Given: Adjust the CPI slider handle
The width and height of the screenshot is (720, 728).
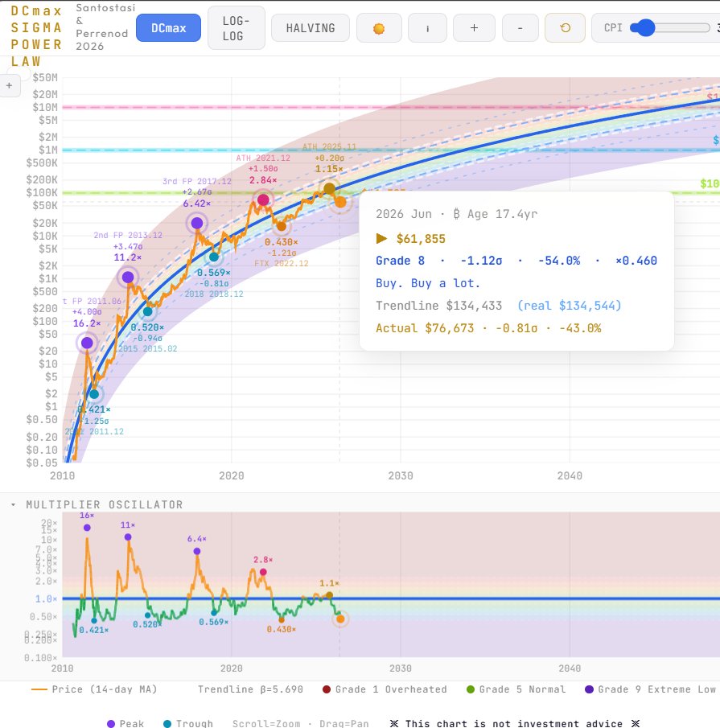Looking at the screenshot, I should pyautogui.click(x=645, y=28).
